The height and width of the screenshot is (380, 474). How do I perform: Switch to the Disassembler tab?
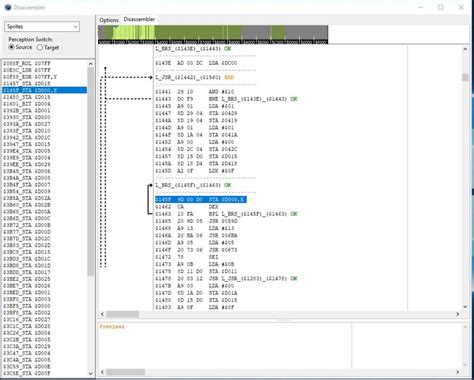(x=139, y=19)
